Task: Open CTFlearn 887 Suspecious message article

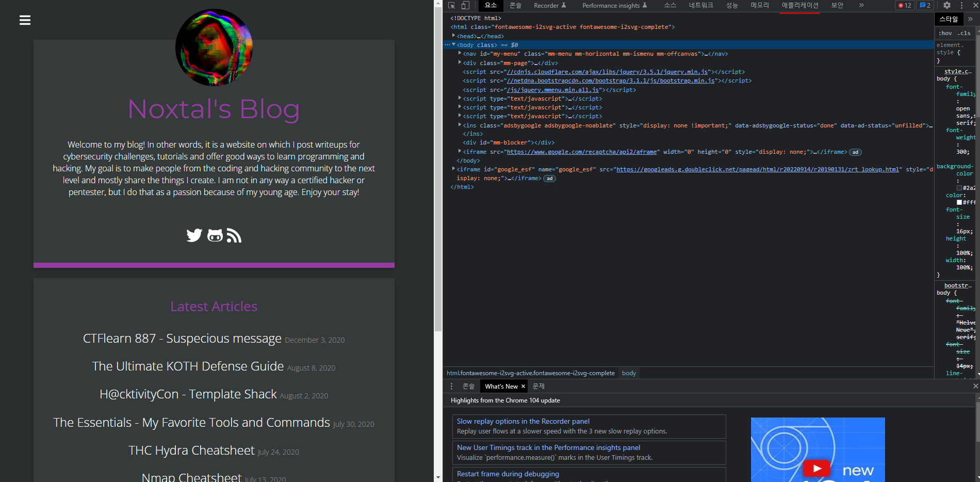Action: click(182, 339)
